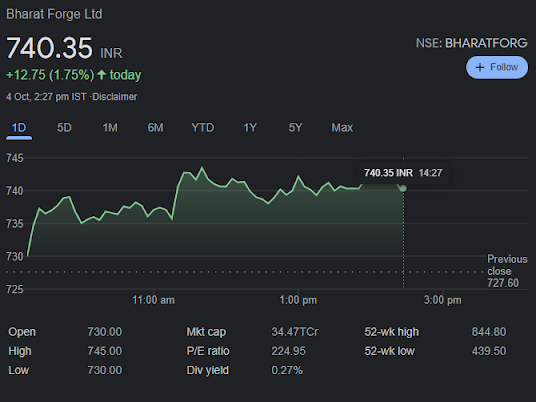Click the 4 Oct, 2:27 pm IST timestamp

(x=46, y=97)
